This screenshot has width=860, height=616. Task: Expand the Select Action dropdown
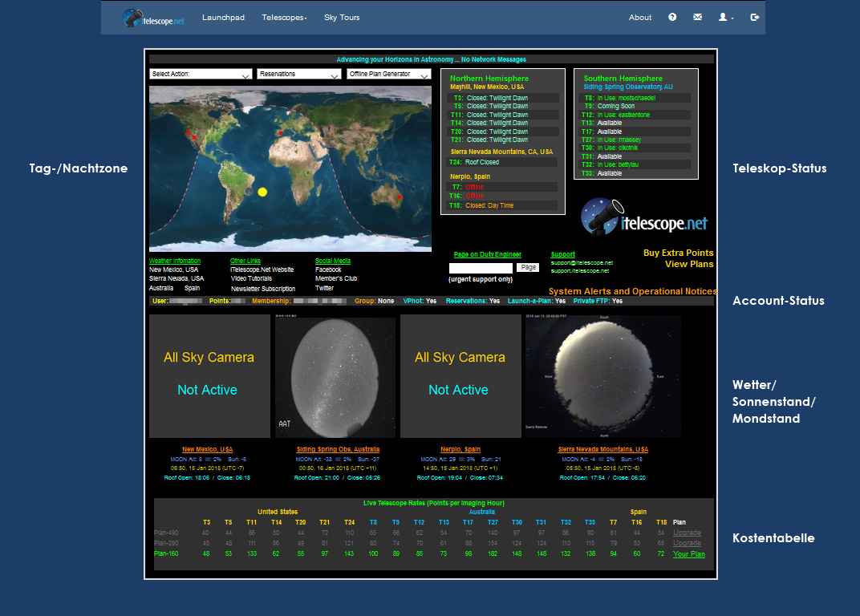(x=201, y=74)
